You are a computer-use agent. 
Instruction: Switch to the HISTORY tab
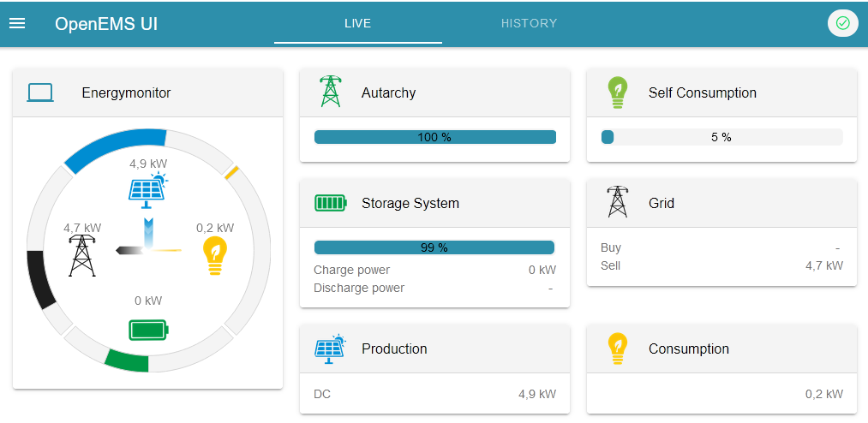click(529, 23)
